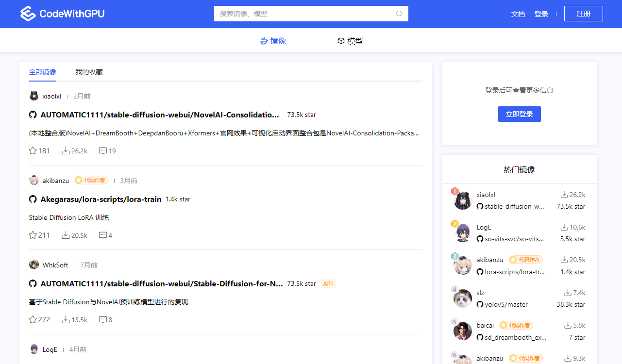Click the 注册 button
The width and height of the screenshot is (622, 364).
[x=584, y=14]
